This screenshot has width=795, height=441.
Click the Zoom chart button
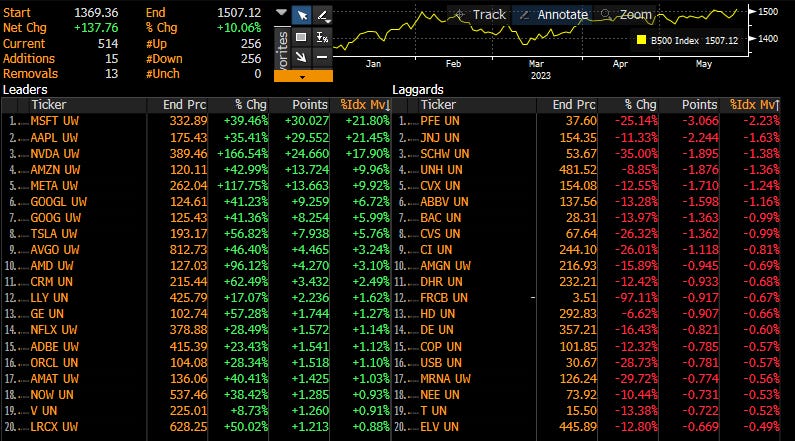coord(626,15)
